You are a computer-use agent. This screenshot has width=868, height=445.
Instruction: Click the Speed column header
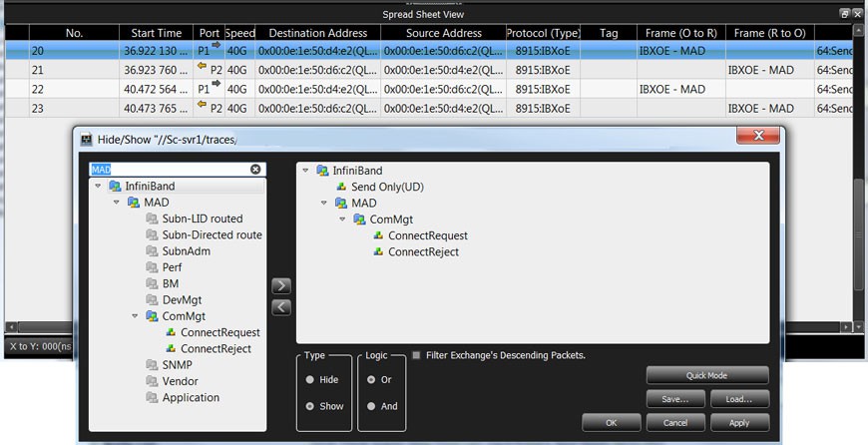tap(240, 33)
